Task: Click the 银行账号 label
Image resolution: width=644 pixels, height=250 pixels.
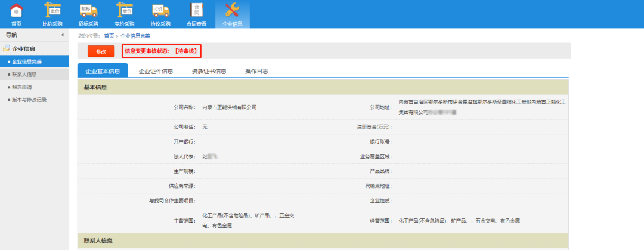Action: (x=381, y=141)
